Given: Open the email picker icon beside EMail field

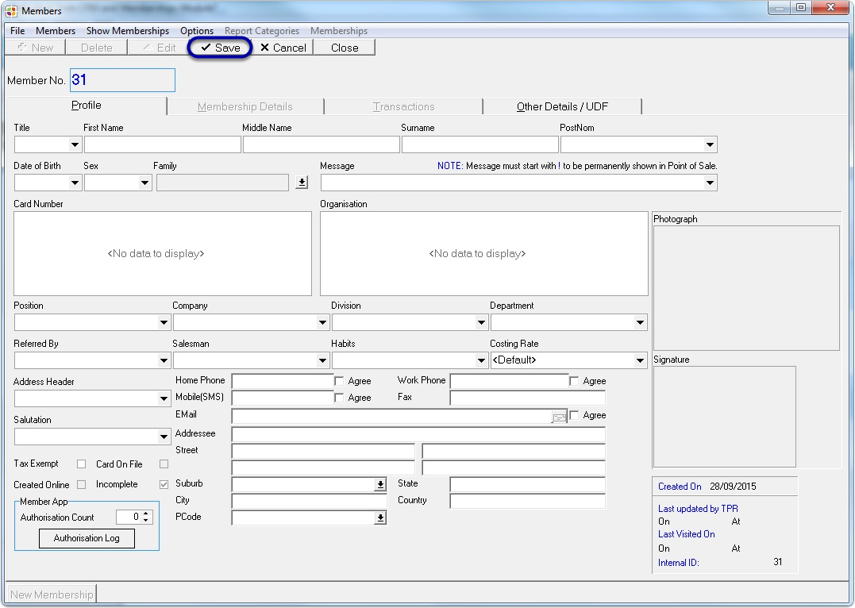Looking at the screenshot, I should click(x=559, y=416).
